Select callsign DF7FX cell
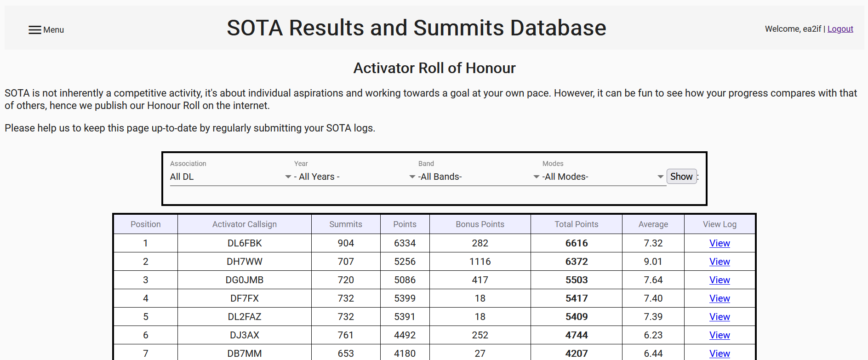The height and width of the screenshot is (360, 868). click(x=245, y=298)
